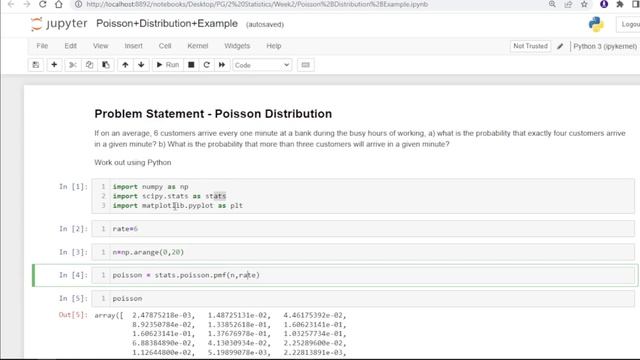Click the Not Trusted button
Screen dimensions: 640x360
point(530,46)
